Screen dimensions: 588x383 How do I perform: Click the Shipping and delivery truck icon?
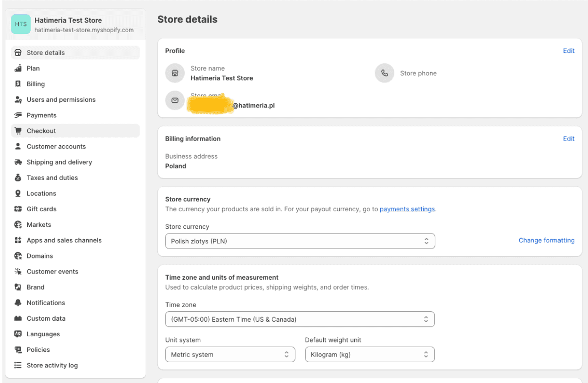click(18, 162)
